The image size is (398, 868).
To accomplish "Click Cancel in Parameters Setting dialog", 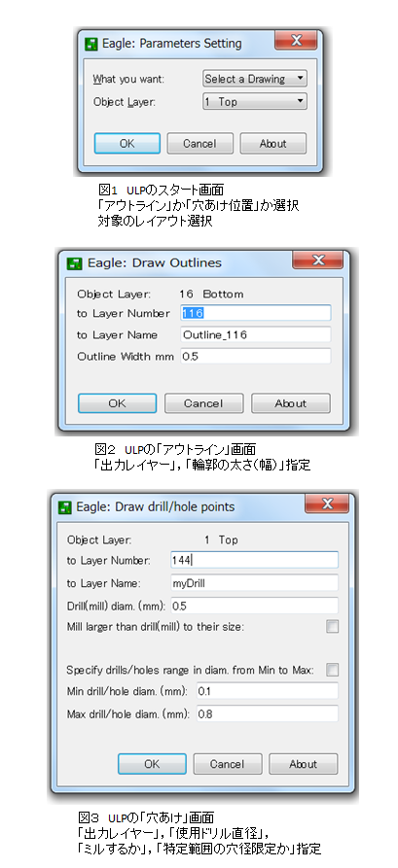I will pyautogui.click(x=199, y=144).
